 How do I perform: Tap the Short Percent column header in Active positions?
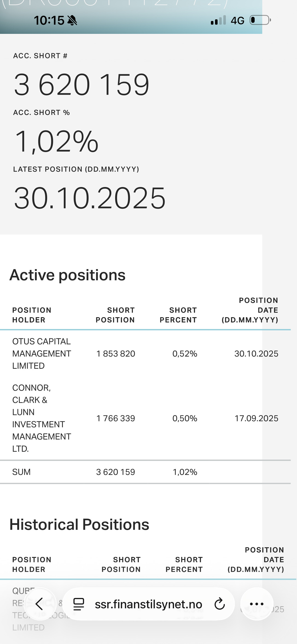[x=178, y=315]
